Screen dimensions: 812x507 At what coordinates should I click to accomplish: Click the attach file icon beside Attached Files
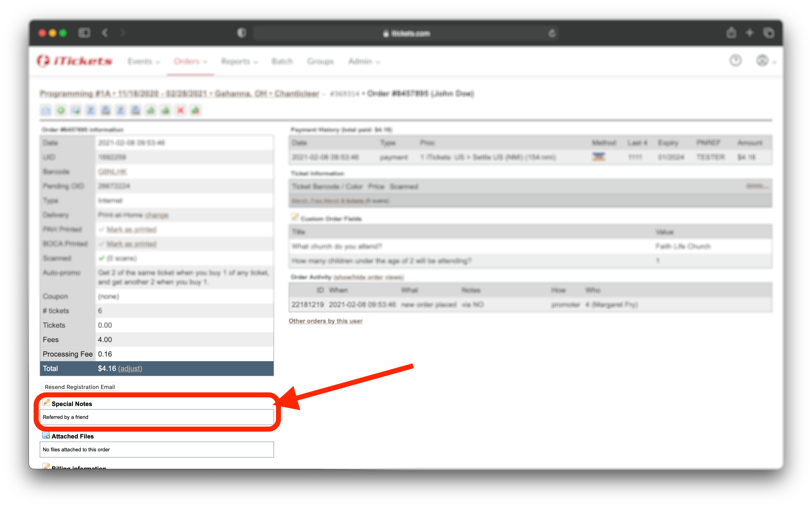pos(46,435)
